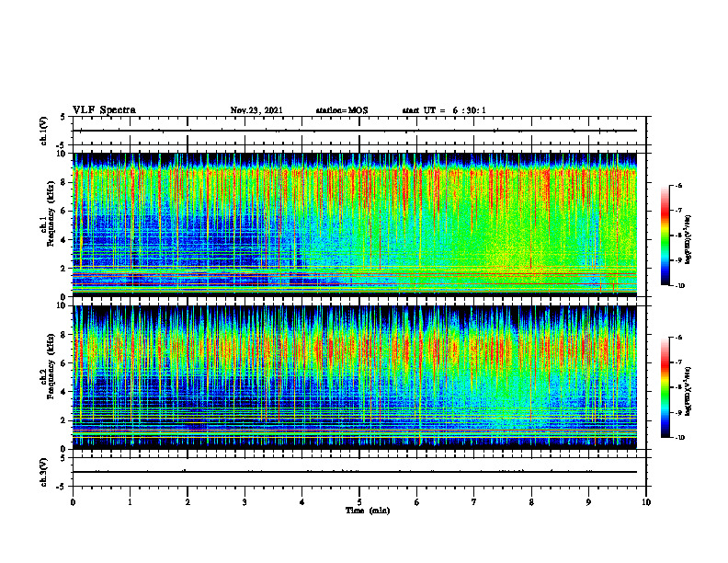The width and height of the screenshot is (728, 563).
Task: Click the '-6' label on ch.1 color bar
Action: (677, 186)
